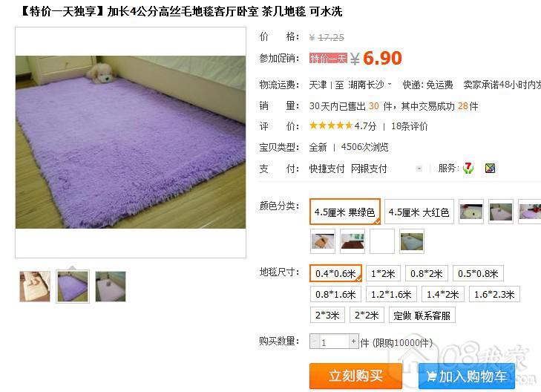Increase quantity with the plus stepper

[354, 342]
